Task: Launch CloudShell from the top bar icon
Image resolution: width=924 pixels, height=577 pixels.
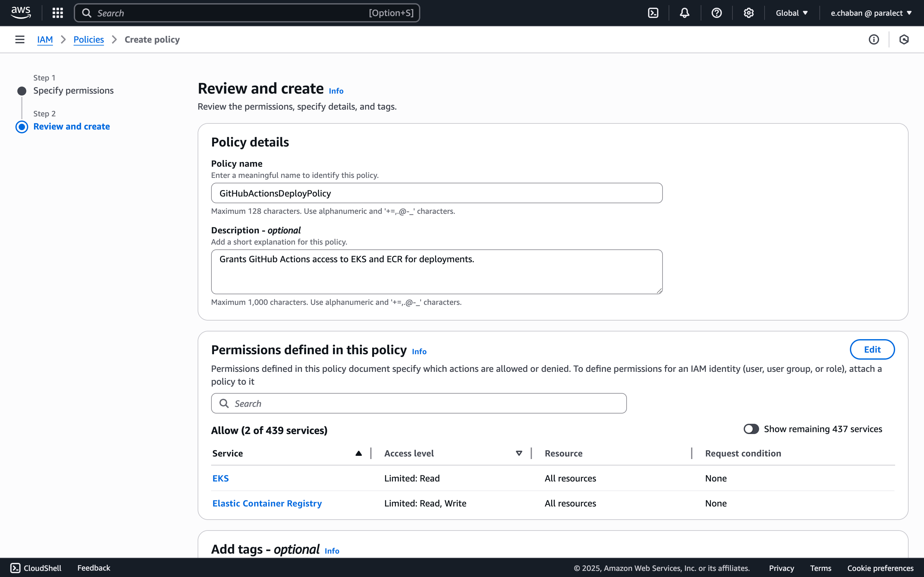Action: (x=653, y=13)
